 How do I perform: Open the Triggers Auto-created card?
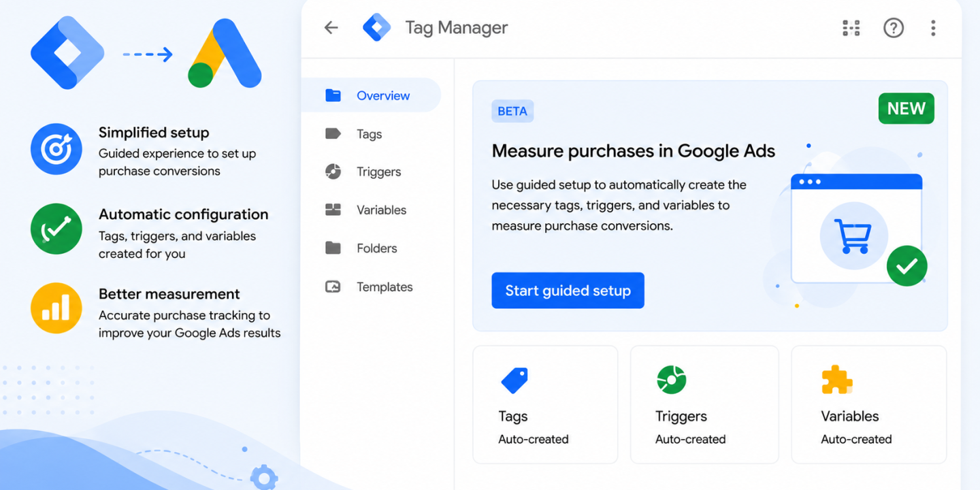(704, 404)
